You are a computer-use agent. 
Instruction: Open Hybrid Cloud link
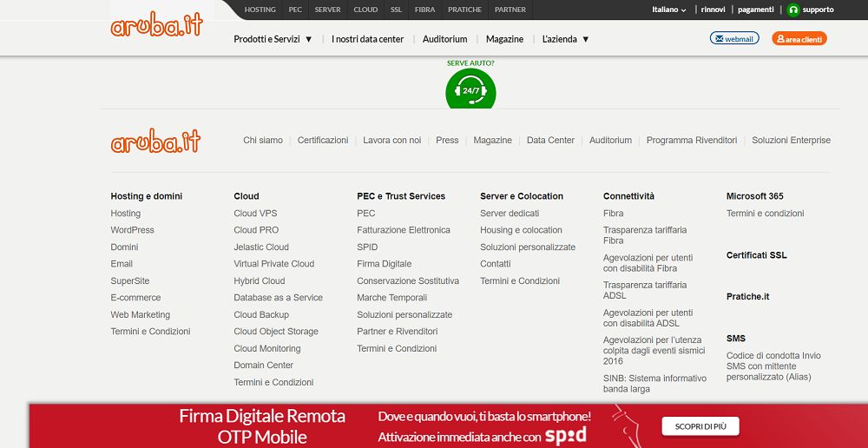click(x=259, y=280)
